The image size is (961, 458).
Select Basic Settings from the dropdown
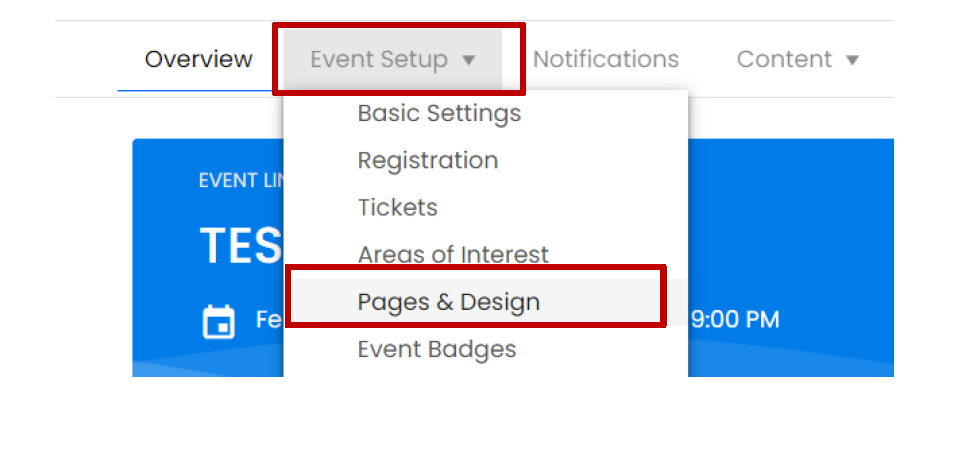point(439,113)
